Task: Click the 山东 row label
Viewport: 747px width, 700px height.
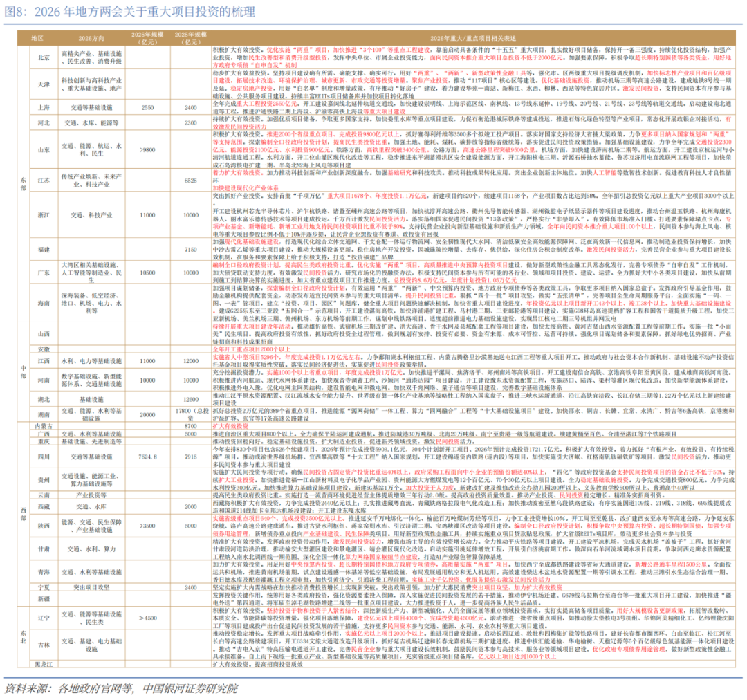Action: [44, 149]
